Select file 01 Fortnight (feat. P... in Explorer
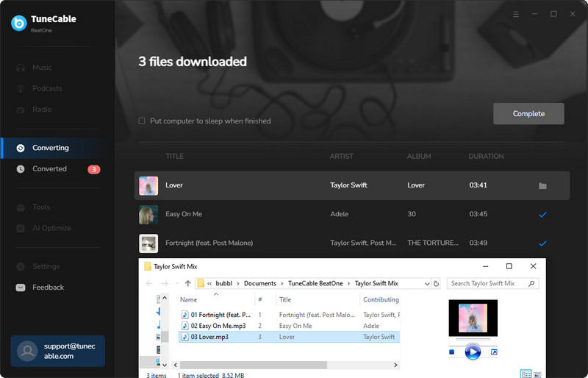Screen dimensions: 588x378 tap(220, 315)
